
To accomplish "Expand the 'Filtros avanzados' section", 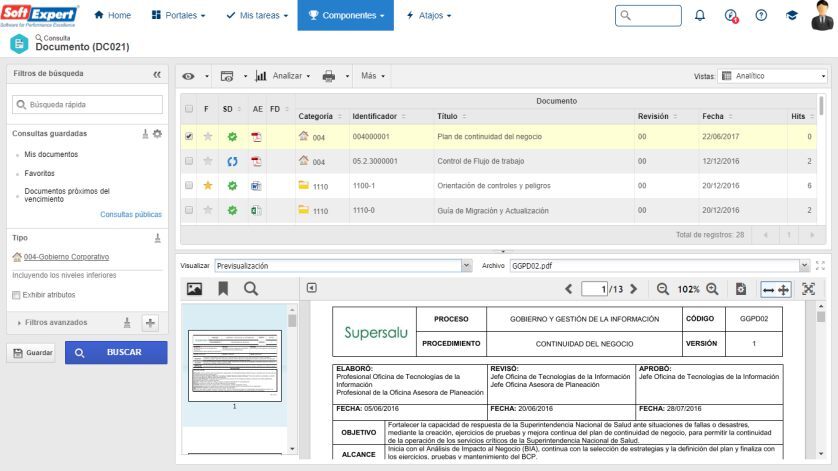I will click(22, 322).
